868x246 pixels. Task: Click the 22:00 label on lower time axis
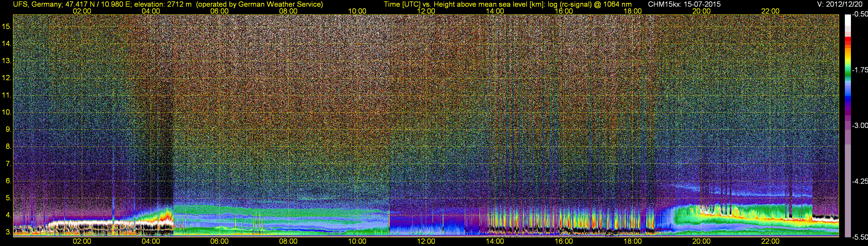[x=770, y=241]
